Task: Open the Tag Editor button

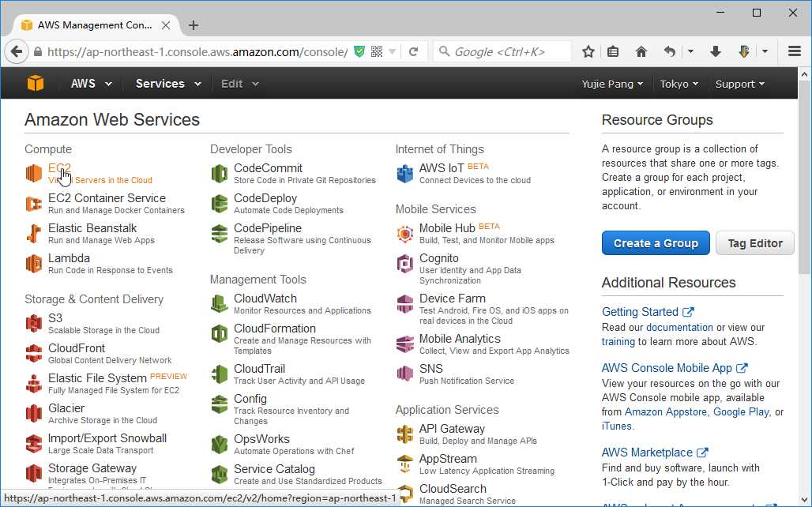Action: [755, 243]
